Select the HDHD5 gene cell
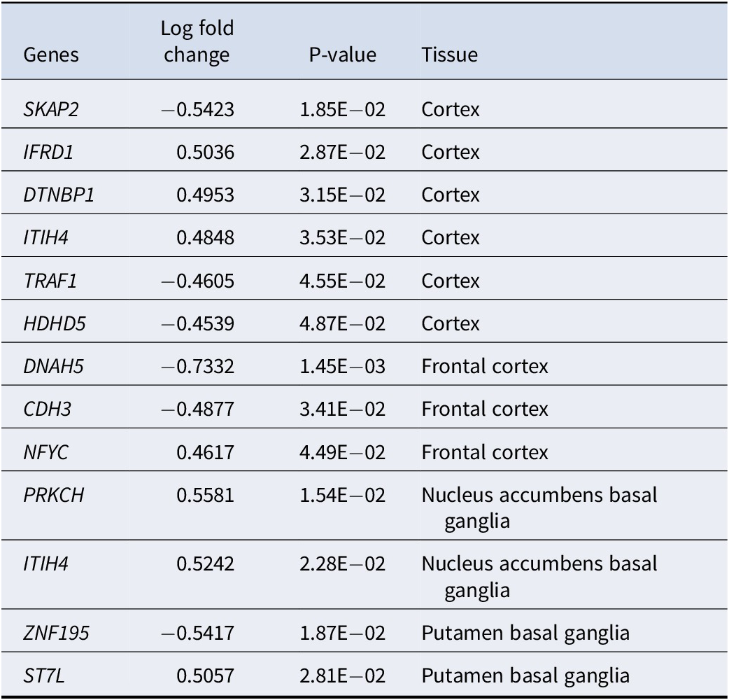 pyautogui.click(x=55, y=323)
